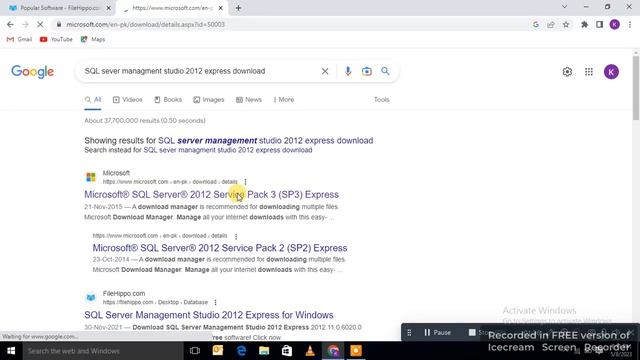Open Google account K avatar
The width and height of the screenshot is (640, 360).
pyautogui.click(x=611, y=72)
